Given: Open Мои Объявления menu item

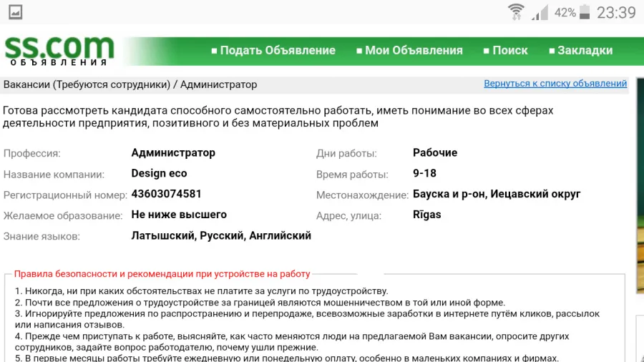Looking at the screenshot, I should tap(409, 51).
